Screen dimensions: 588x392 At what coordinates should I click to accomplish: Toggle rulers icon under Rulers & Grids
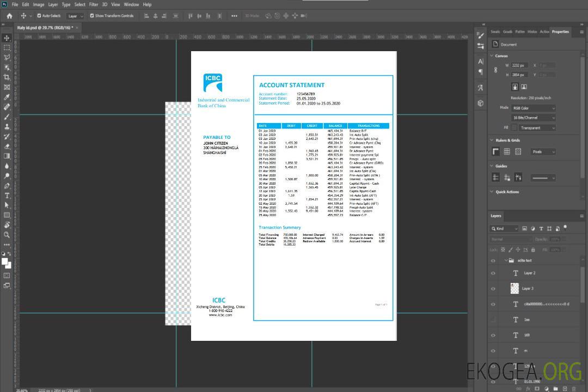pyautogui.click(x=495, y=151)
